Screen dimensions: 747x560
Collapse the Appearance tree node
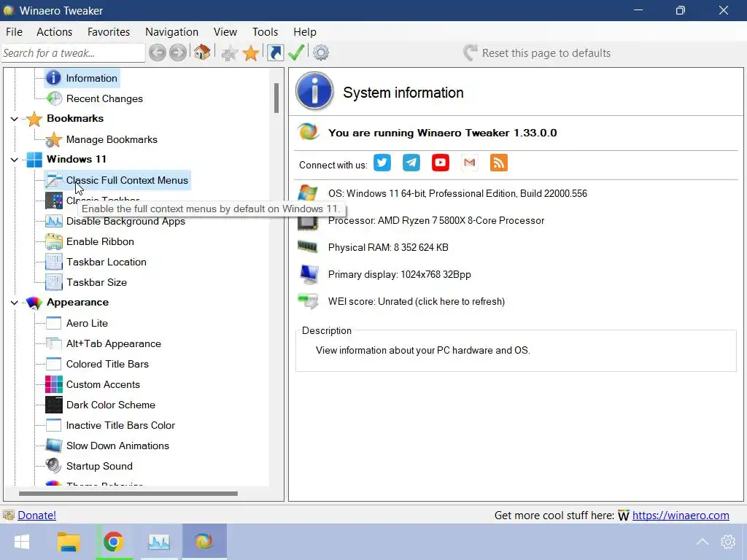[15, 303]
